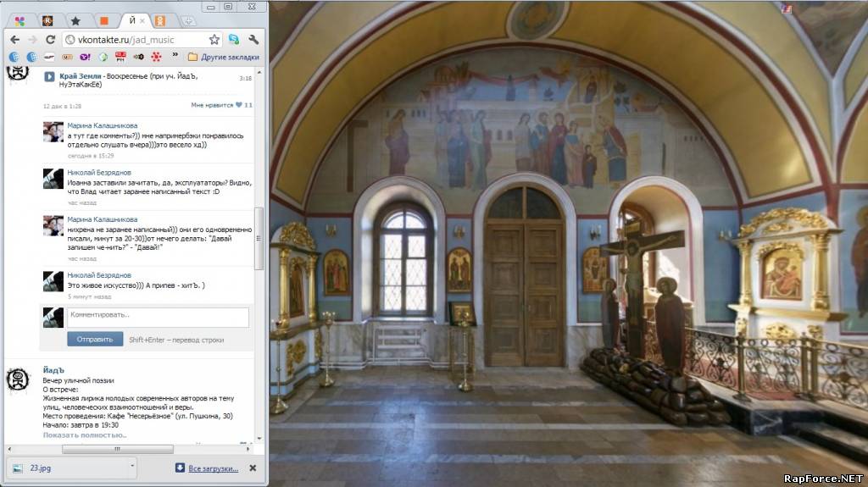Viewport: 868px width, 487px height.
Task: Switch to the Odnoklassniki tab
Action: pos(160,21)
